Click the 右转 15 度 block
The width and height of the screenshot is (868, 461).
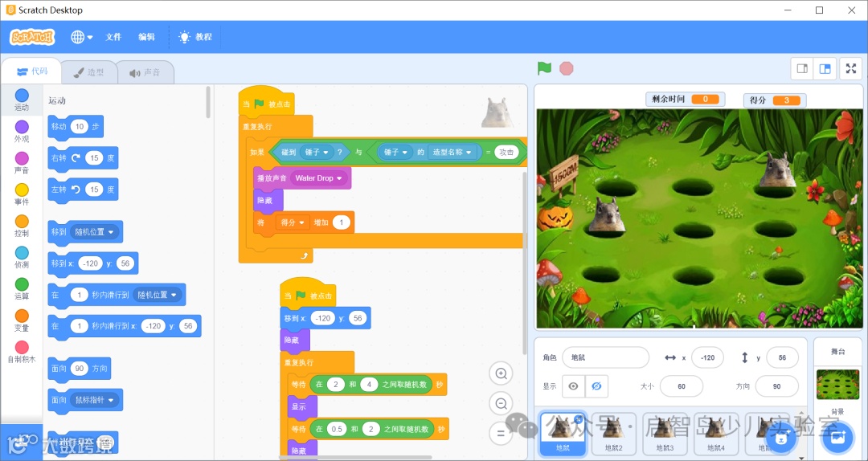click(83, 158)
